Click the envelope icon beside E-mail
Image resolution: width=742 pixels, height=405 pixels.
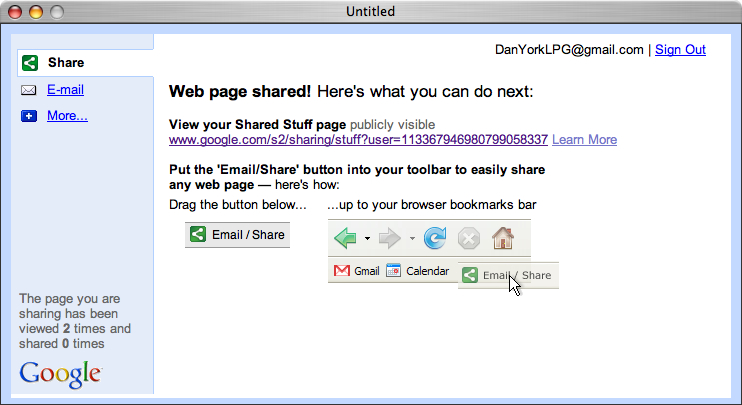(29, 90)
